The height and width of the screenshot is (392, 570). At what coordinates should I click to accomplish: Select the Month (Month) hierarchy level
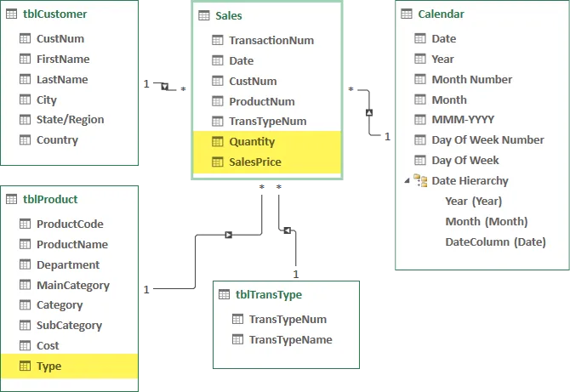486,222
